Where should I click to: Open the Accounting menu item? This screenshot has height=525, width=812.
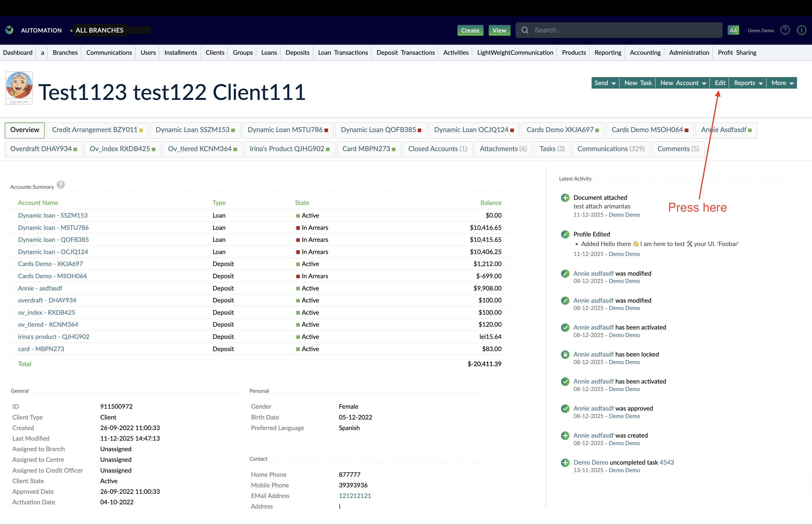(645, 52)
